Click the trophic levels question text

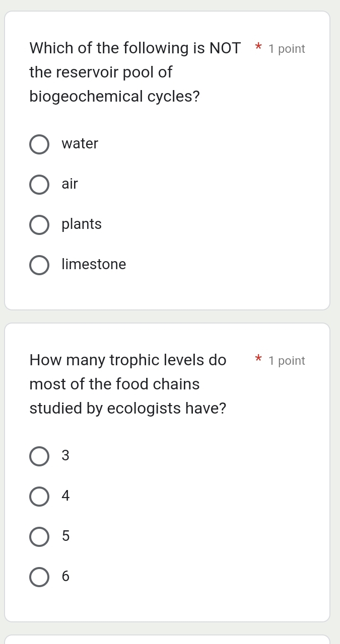[128, 384]
